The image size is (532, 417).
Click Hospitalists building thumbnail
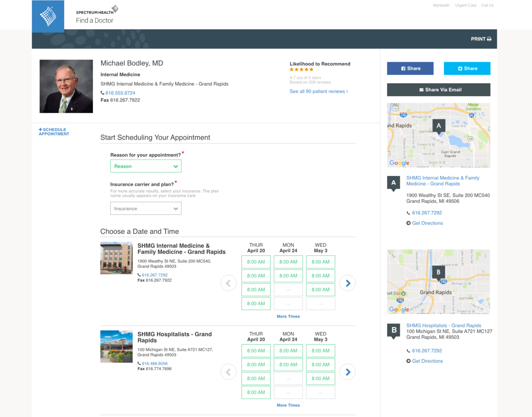(116, 347)
